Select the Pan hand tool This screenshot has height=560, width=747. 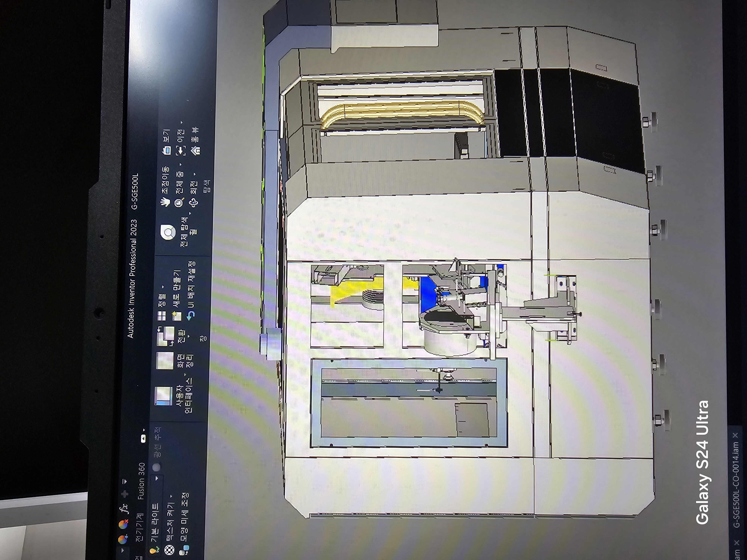(x=165, y=202)
